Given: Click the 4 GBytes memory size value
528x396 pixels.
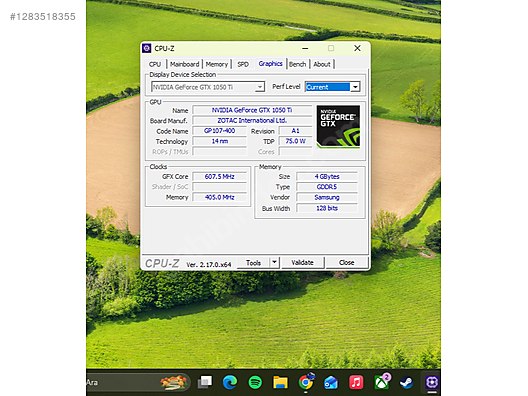Looking at the screenshot, I should (x=327, y=177).
